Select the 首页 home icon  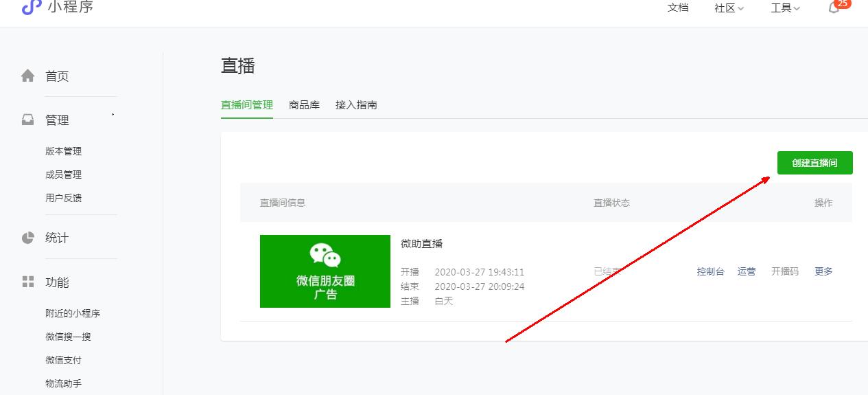(x=28, y=76)
